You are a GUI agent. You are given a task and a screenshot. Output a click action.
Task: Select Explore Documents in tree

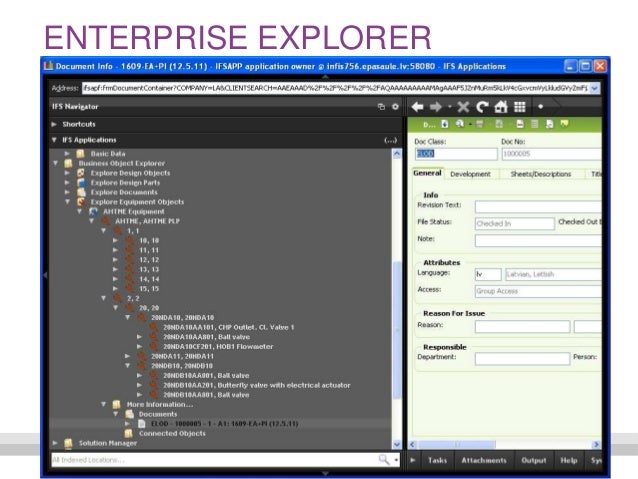tap(124, 192)
